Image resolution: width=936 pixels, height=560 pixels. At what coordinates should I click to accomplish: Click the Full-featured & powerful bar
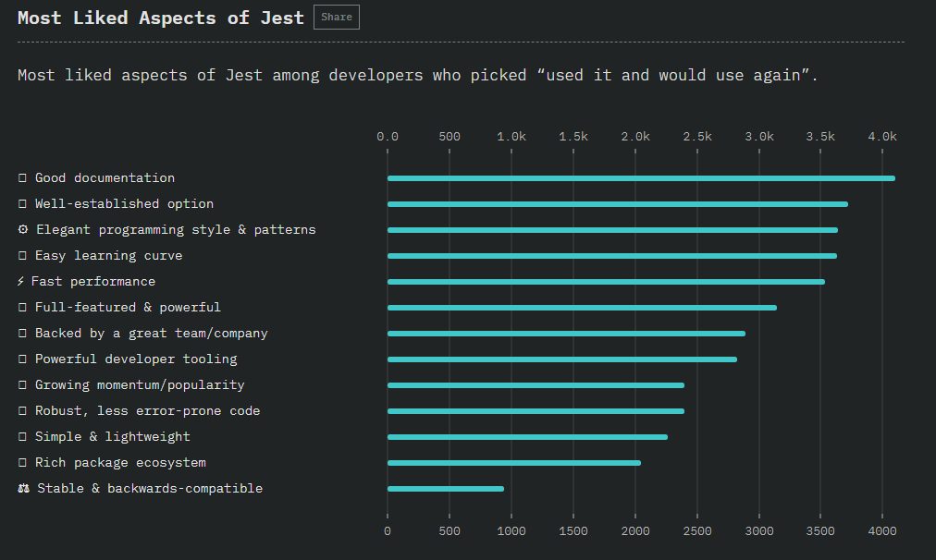click(x=582, y=308)
